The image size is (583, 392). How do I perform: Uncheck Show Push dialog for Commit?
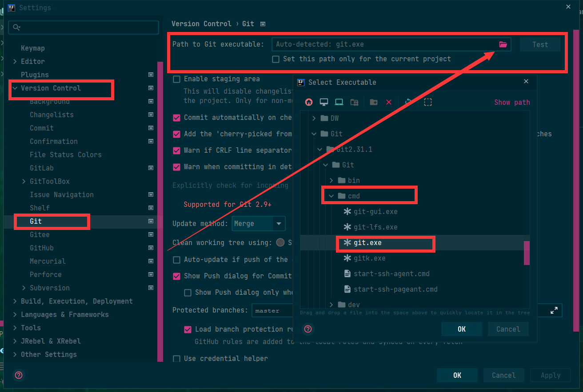point(176,276)
